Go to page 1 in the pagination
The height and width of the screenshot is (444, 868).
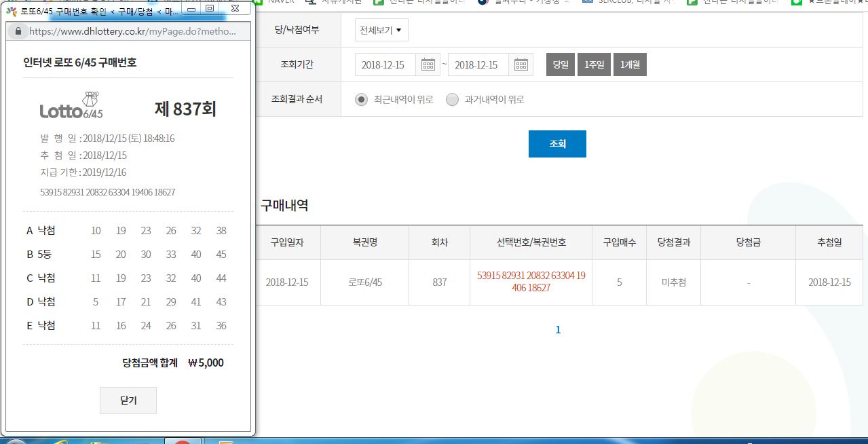coord(559,330)
